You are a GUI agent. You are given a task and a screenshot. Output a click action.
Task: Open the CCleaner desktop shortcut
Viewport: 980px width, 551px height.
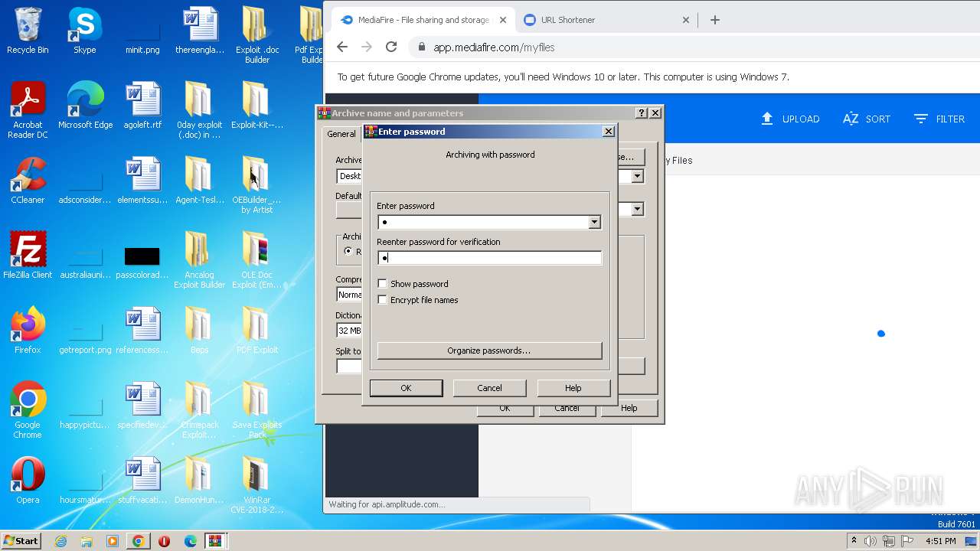[28, 181]
